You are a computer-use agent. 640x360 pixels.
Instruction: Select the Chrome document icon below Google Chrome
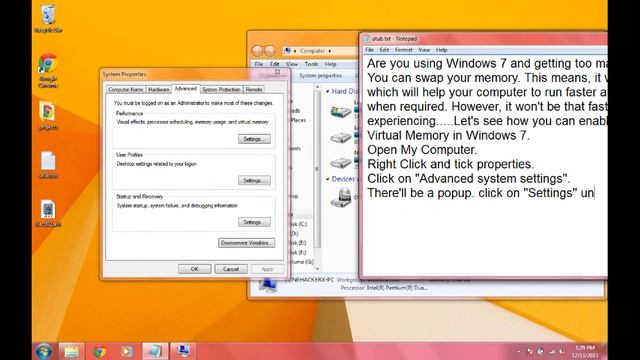click(48, 116)
